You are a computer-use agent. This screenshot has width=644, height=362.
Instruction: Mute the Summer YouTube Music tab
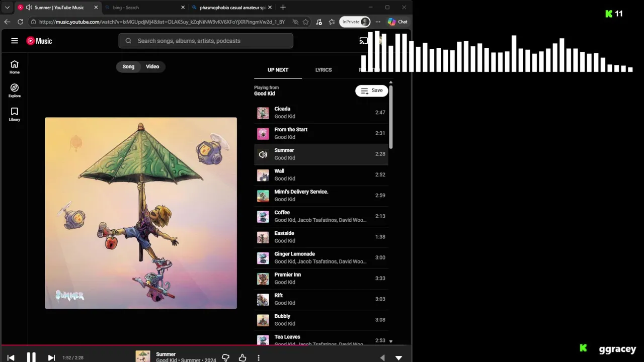pyautogui.click(x=29, y=8)
